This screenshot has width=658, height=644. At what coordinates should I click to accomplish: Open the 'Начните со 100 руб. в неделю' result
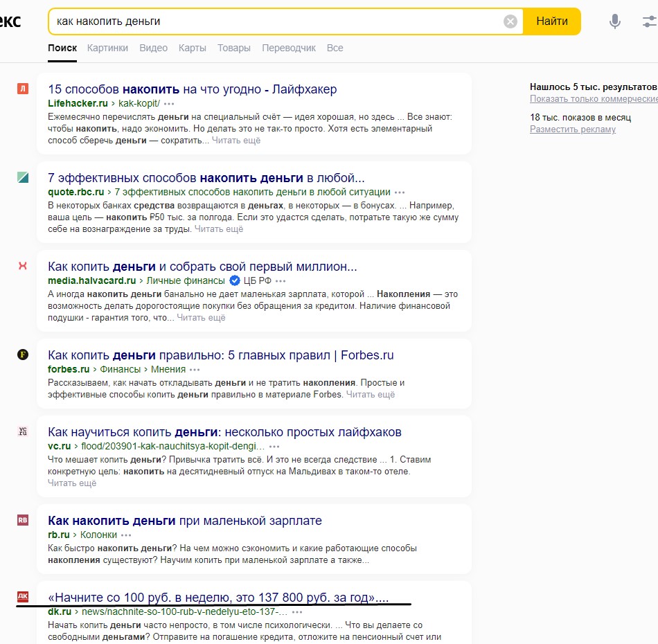pyautogui.click(x=218, y=597)
